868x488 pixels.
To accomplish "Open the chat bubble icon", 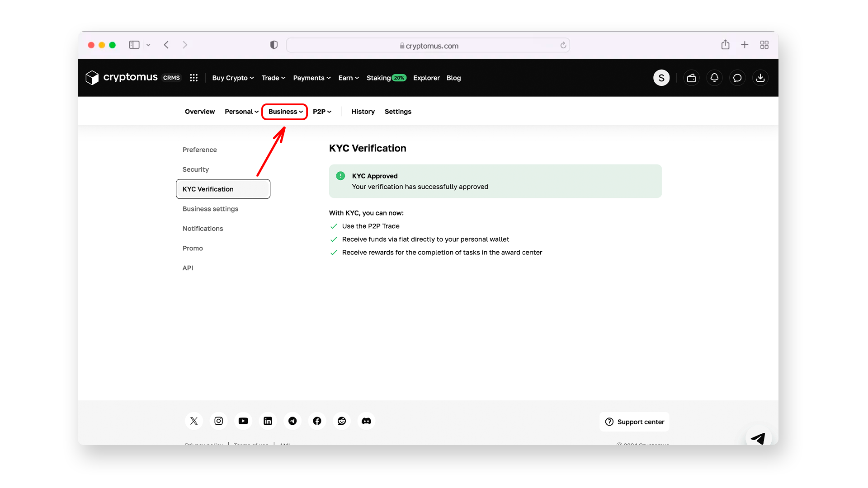I will point(737,78).
